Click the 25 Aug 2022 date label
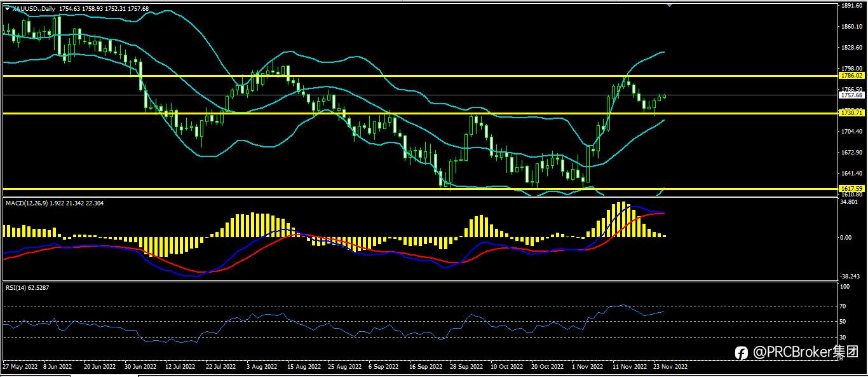 (344, 367)
